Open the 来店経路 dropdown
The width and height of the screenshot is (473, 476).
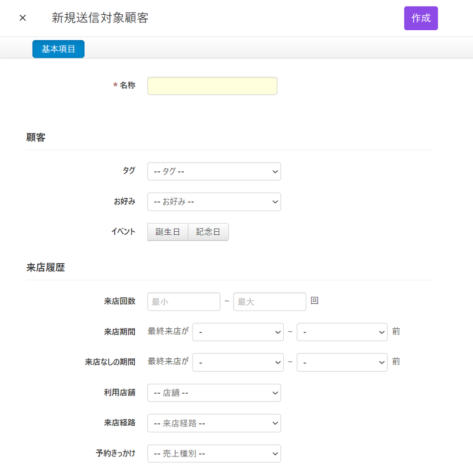(x=213, y=423)
